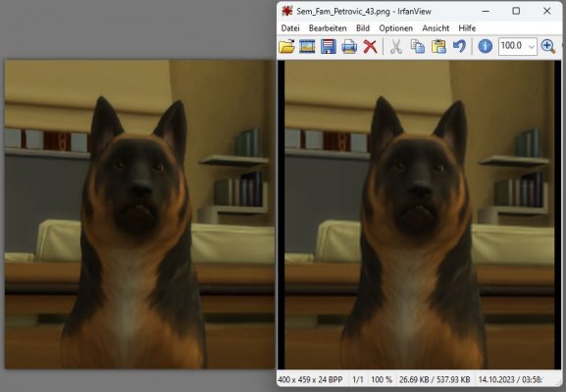Open the Bild menu
The height and width of the screenshot is (392, 566).
click(x=363, y=28)
